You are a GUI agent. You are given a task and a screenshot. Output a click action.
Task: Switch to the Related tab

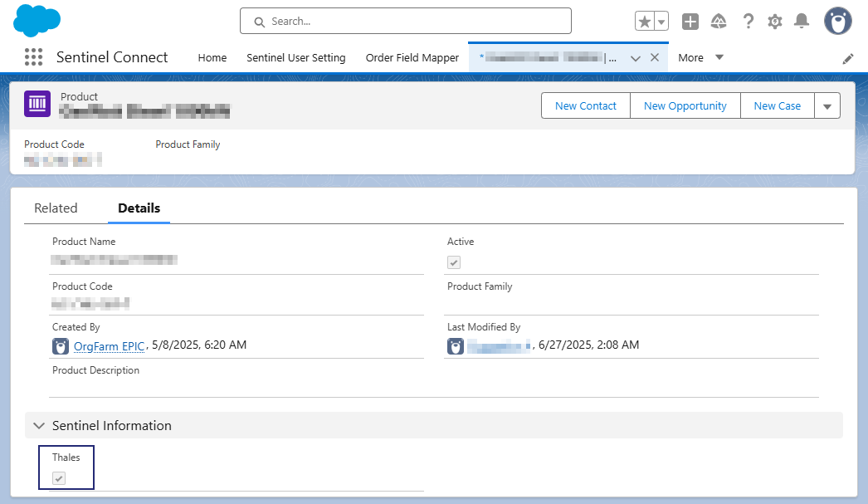coord(56,208)
